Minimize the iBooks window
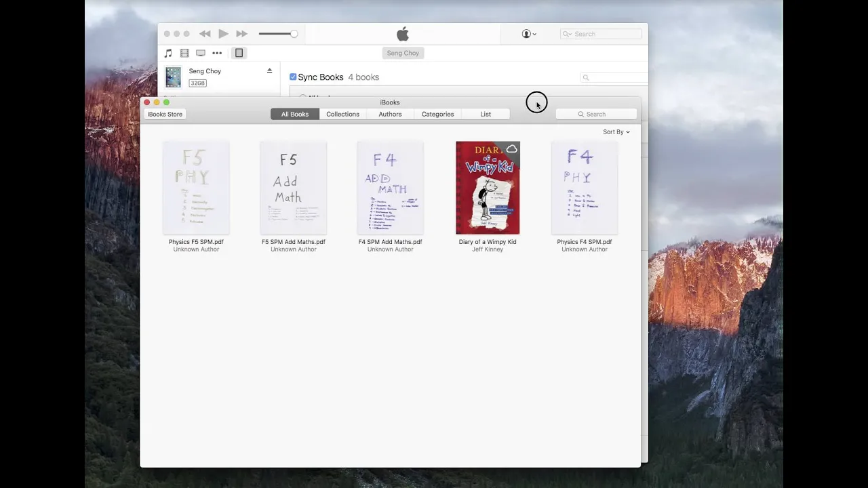Screen dimensions: 868x488 pyautogui.click(x=157, y=102)
